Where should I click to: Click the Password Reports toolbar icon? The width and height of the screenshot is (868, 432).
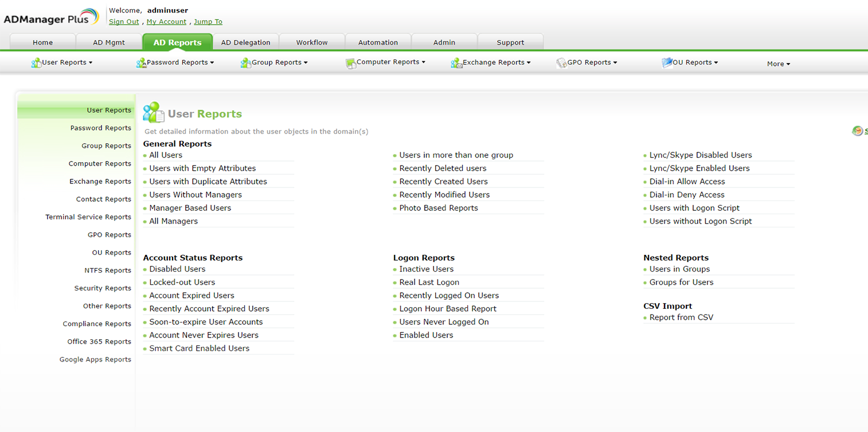(141, 63)
